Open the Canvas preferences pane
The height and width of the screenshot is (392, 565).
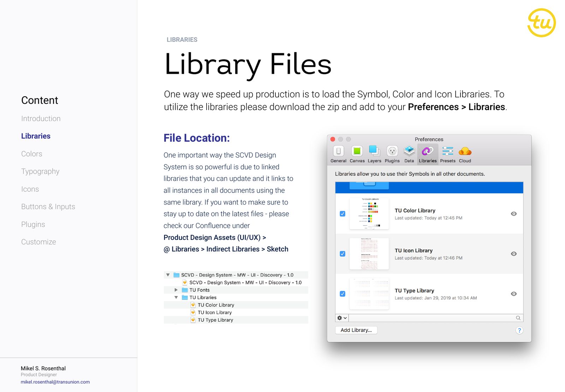[357, 154]
